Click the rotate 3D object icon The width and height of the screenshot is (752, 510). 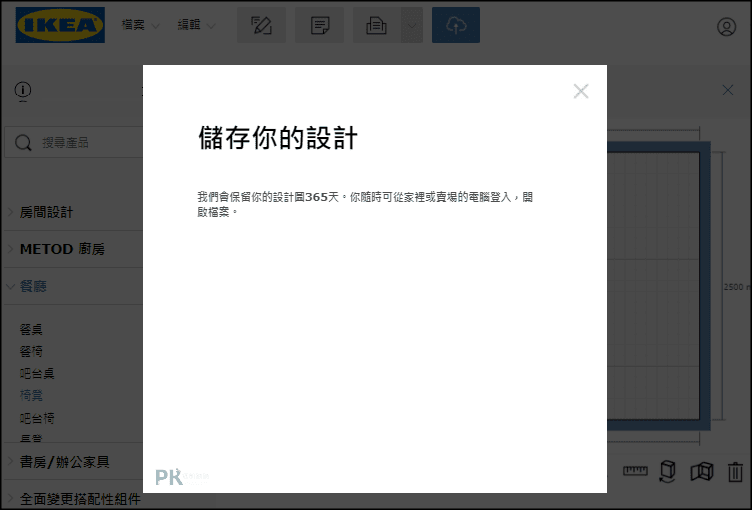668,471
